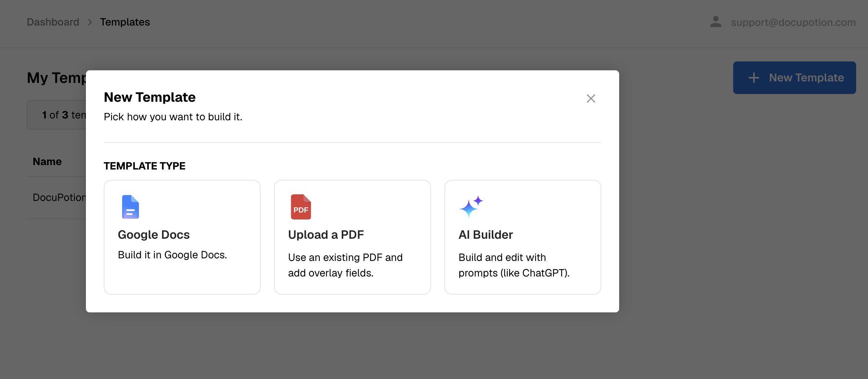Click the AI Builder sparkle icon
Image resolution: width=868 pixels, height=379 pixels.
coord(471,207)
